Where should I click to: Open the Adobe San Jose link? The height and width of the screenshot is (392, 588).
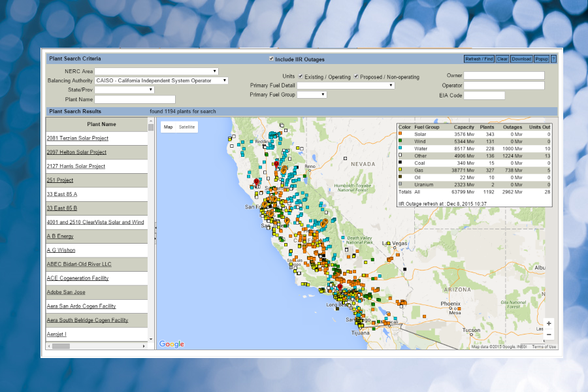point(66,292)
